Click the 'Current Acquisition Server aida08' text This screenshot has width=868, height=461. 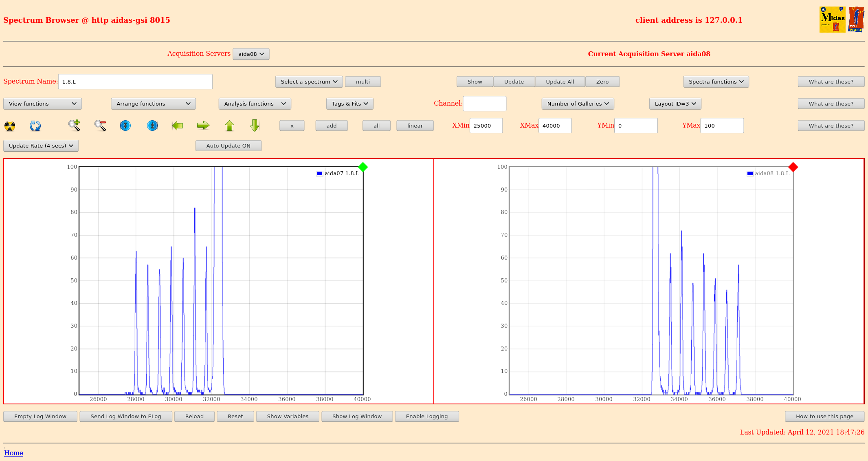pyautogui.click(x=649, y=54)
